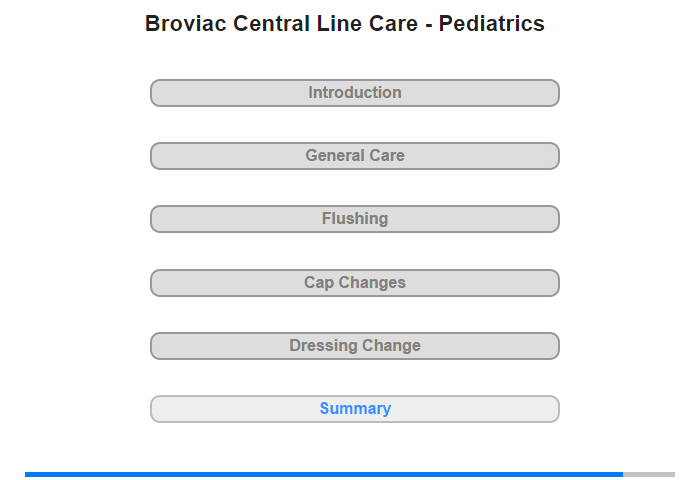Pick Dressing Change from the menu
Image resolution: width=700 pixels, height=480 pixels.
[354, 346]
